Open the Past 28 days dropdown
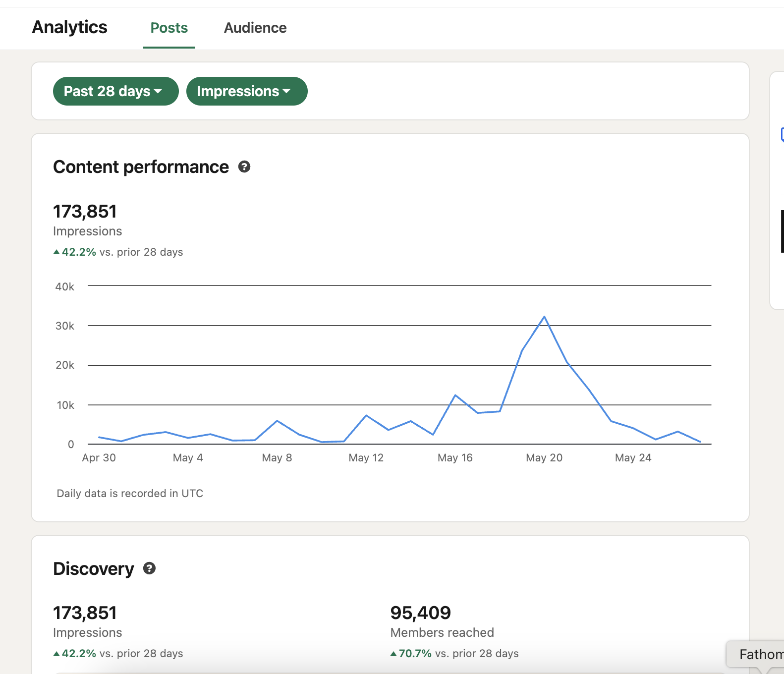The height and width of the screenshot is (674, 784). click(115, 91)
